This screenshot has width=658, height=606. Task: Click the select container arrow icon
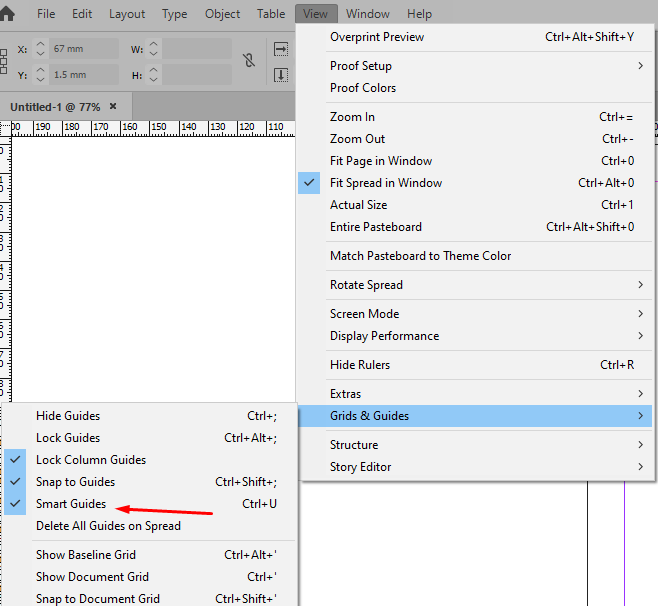coord(281,49)
